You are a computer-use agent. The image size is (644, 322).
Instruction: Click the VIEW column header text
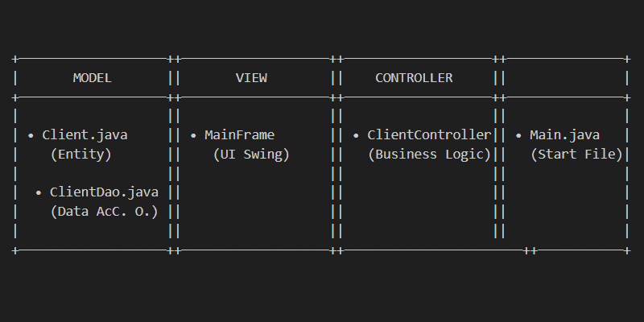[x=251, y=78]
